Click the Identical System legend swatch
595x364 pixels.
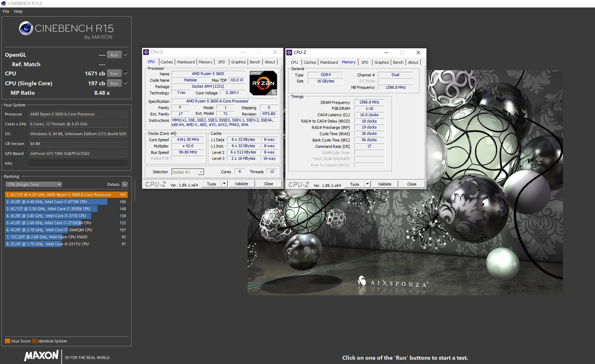pyautogui.click(x=34, y=341)
